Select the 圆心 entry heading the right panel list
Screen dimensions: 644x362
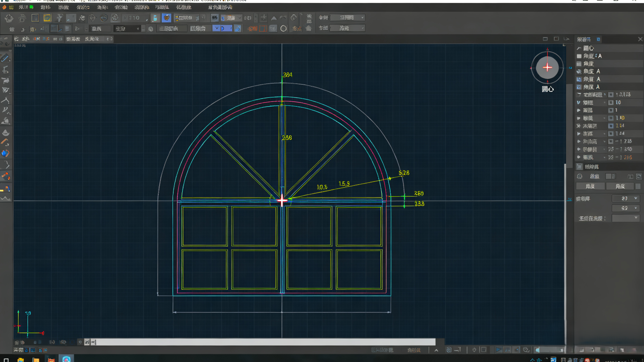pos(588,48)
